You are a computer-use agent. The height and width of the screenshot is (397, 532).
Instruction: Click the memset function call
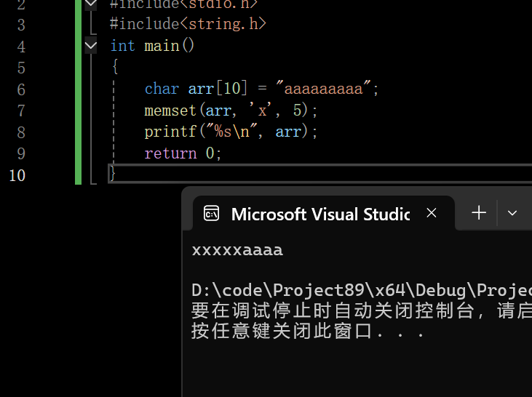pyautogui.click(x=170, y=111)
